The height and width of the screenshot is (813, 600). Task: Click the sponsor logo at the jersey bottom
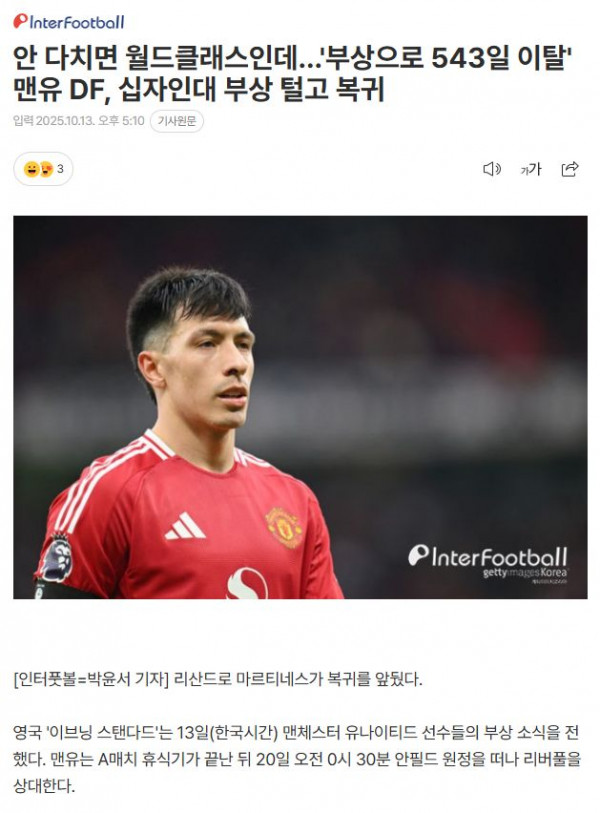click(x=247, y=584)
